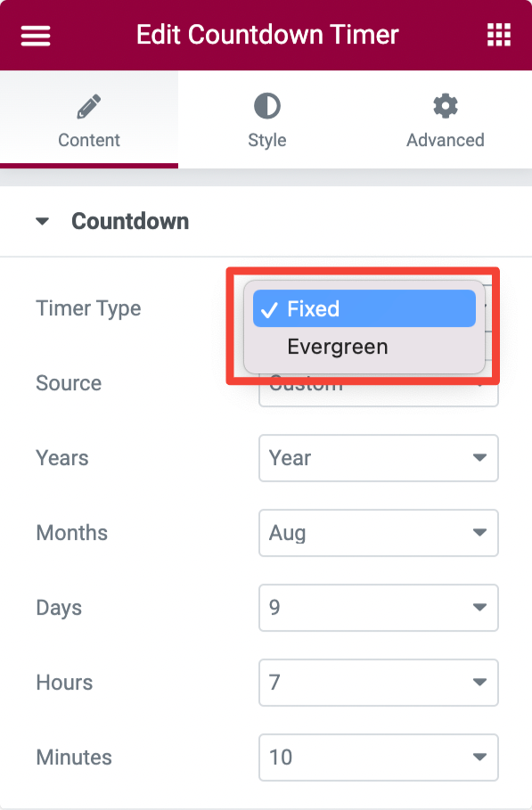Open the widgets panel grid icon

[x=498, y=35]
